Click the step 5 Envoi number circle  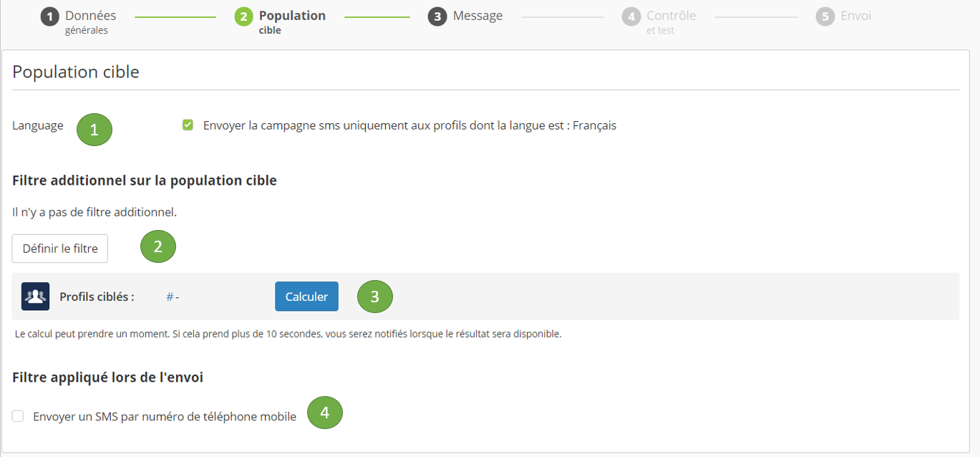coord(825,16)
